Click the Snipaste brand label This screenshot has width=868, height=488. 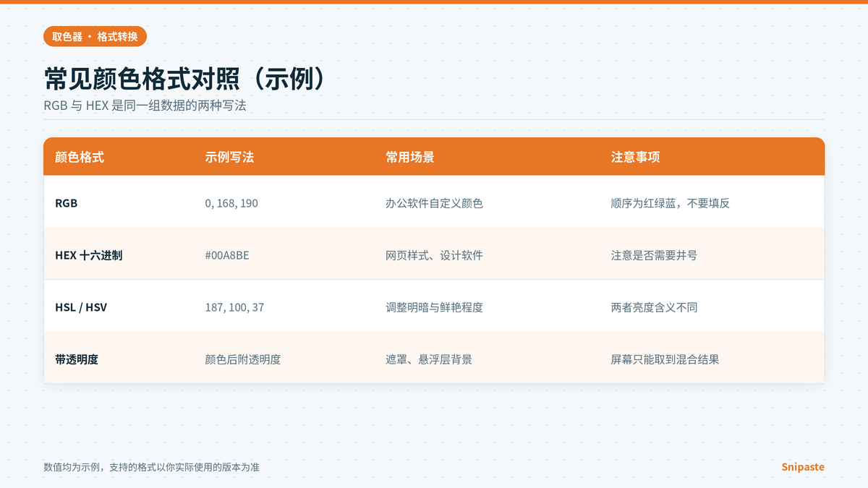(x=803, y=467)
